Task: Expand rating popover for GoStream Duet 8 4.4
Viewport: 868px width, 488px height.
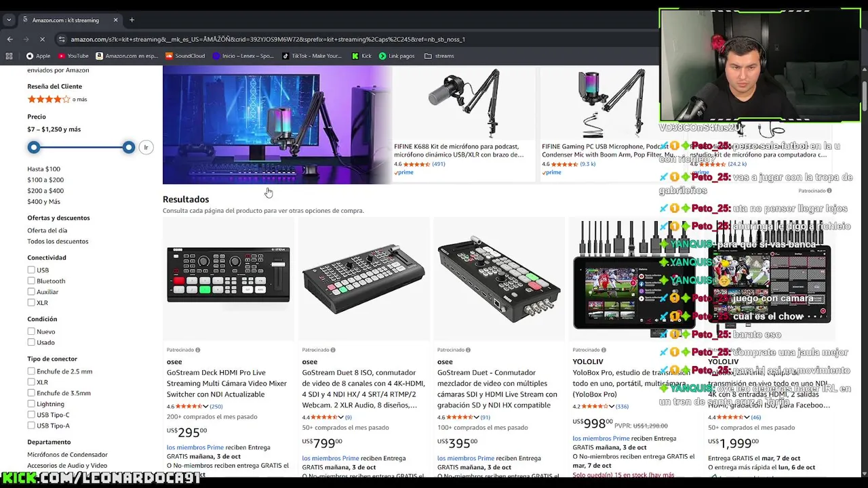Action: pyautogui.click(x=342, y=418)
